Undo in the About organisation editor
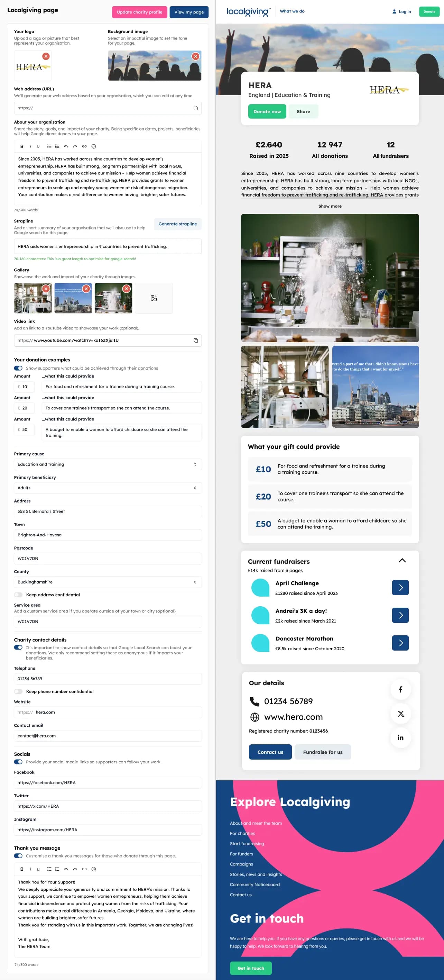Image resolution: width=444 pixels, height=980 pixels. [66, 146]
